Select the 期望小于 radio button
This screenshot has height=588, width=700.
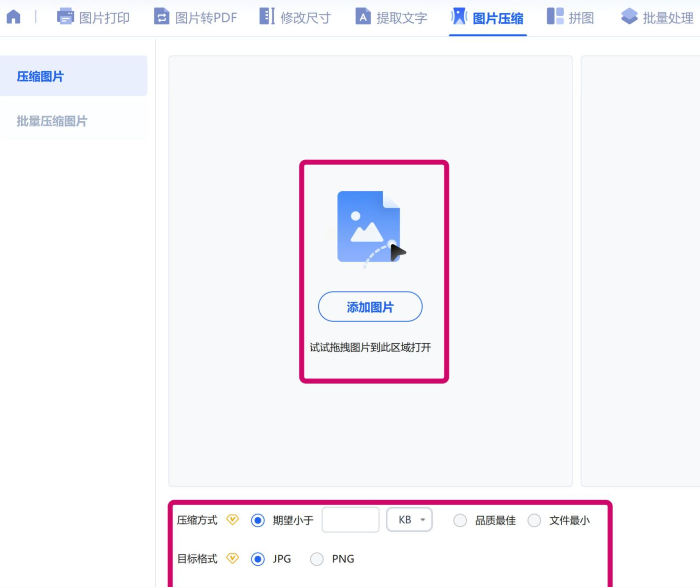(x=258, y=520)
